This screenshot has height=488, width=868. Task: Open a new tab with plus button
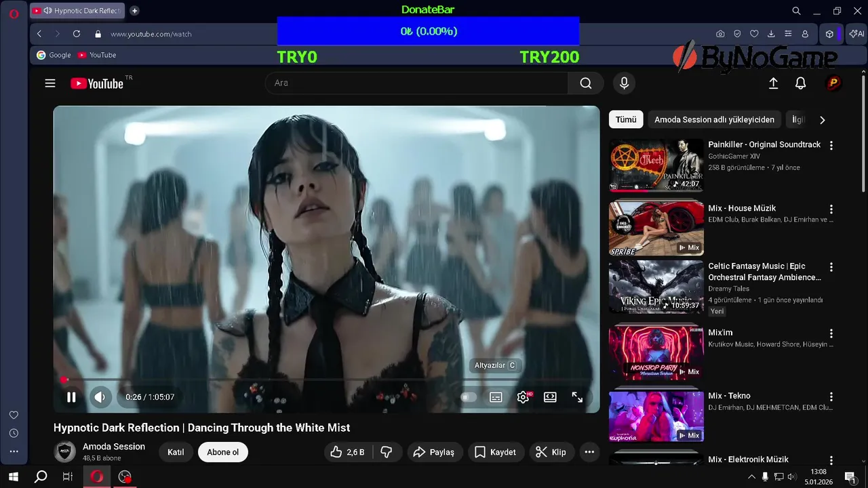(x=134, y=11)
